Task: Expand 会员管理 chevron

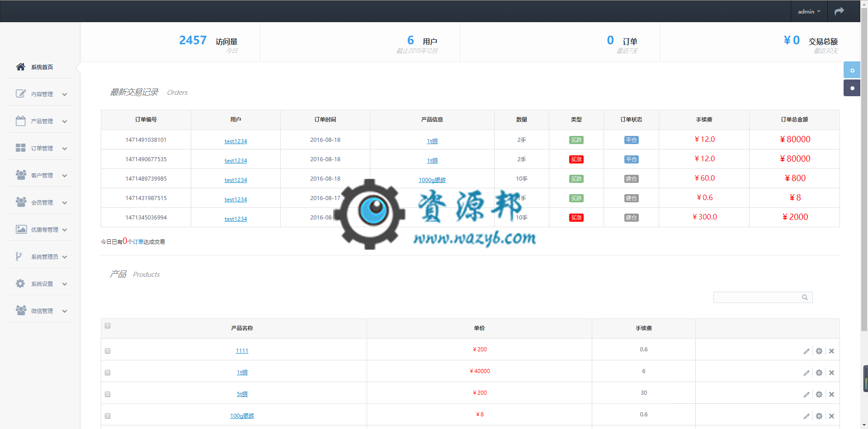Action: tap(65, 203)
